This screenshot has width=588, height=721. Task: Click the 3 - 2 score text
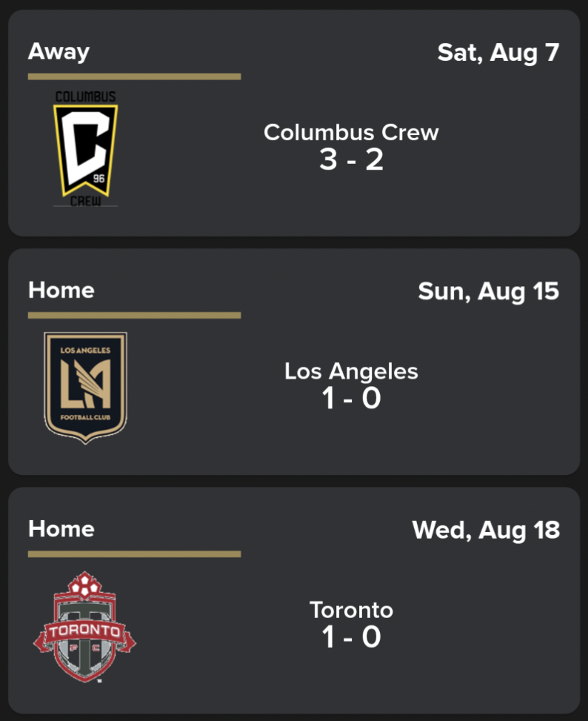click(x=351, y=160)
